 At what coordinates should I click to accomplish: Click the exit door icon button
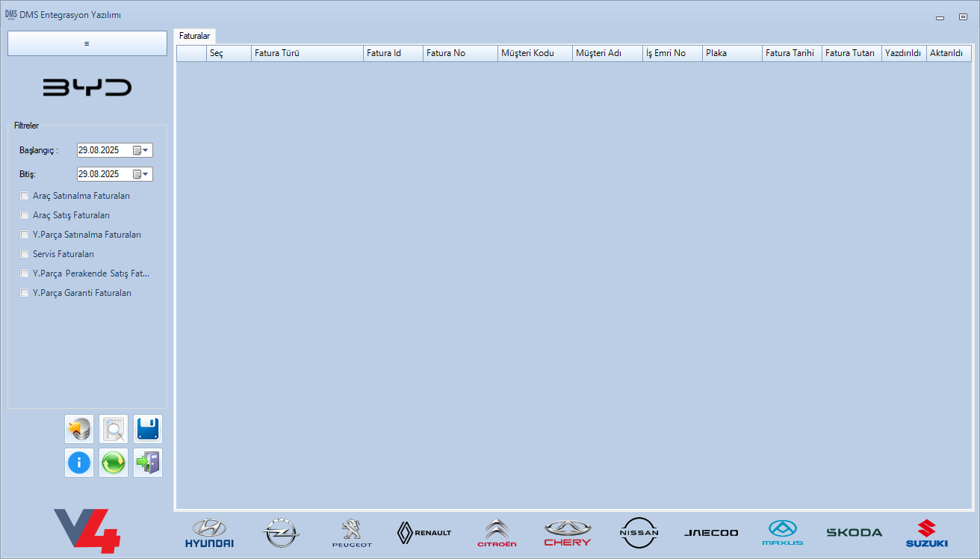click(x=148, y=463)
